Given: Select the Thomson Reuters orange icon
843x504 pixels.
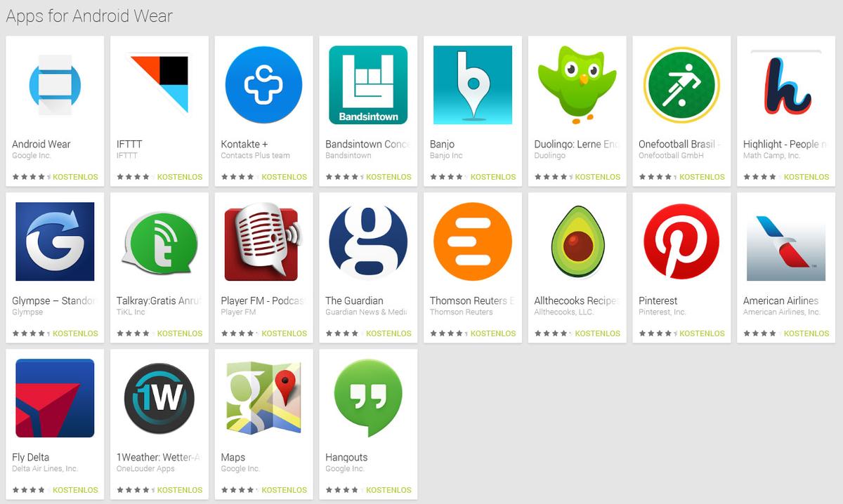Looking at the screenshot, I should [473, 241].
